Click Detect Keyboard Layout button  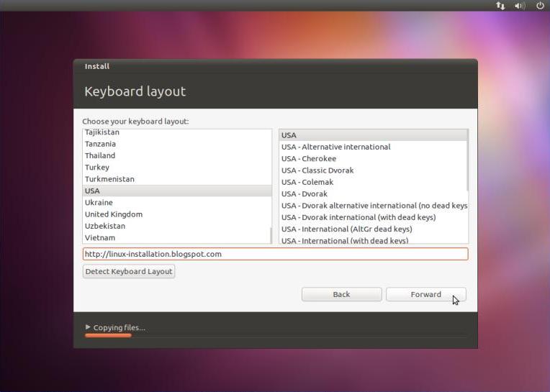tap(129, 271)
